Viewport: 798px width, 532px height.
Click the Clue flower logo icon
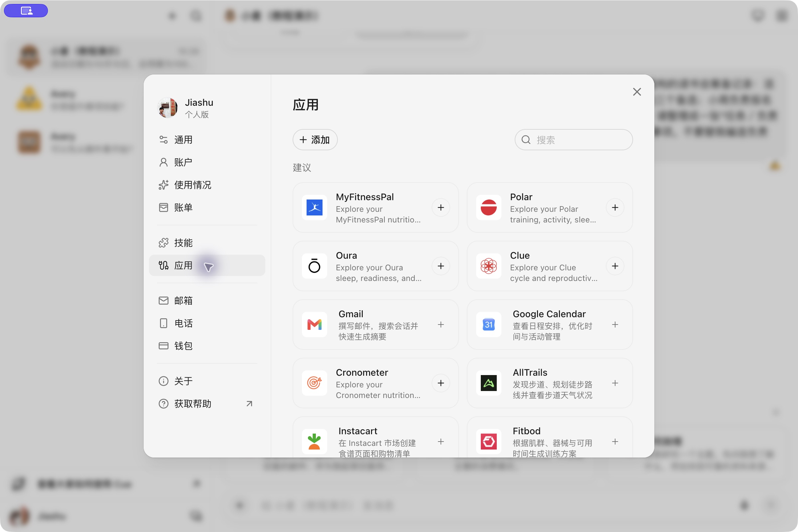point(488,266)
